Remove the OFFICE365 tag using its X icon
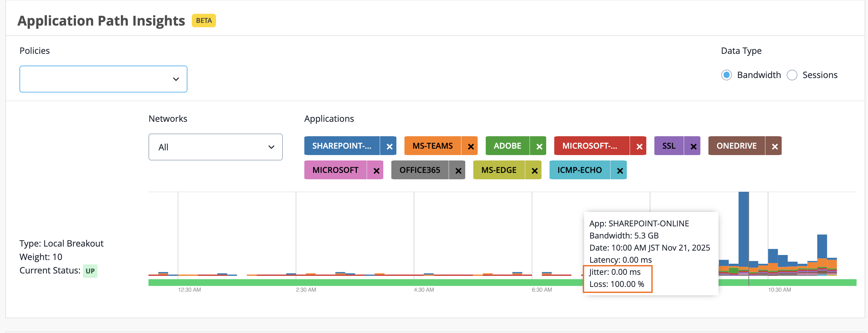This screenshot has width=868, height=333. pos(458,171)
